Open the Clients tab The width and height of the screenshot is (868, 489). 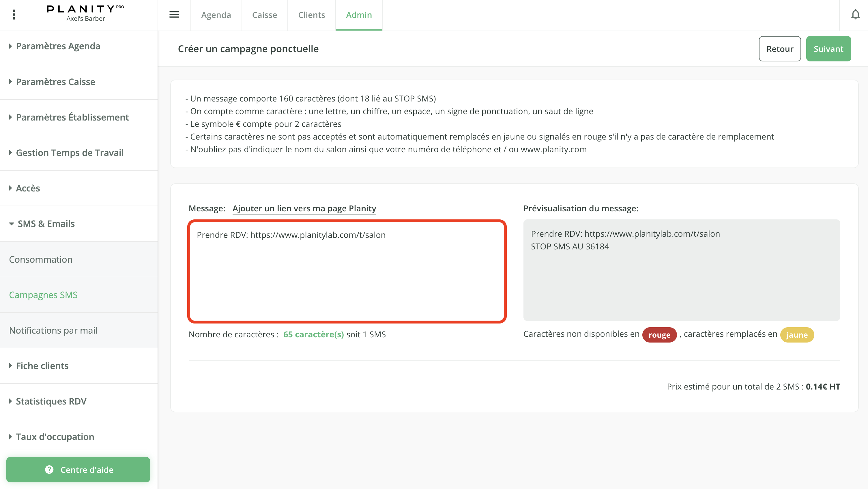[311, 15]
